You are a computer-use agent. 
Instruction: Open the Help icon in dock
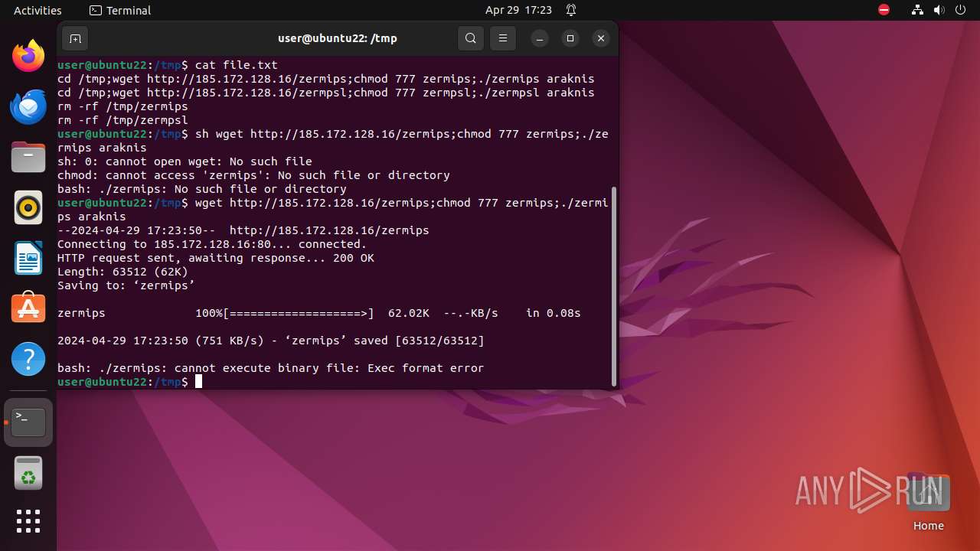pyautogui.click(x=28, y=358)
